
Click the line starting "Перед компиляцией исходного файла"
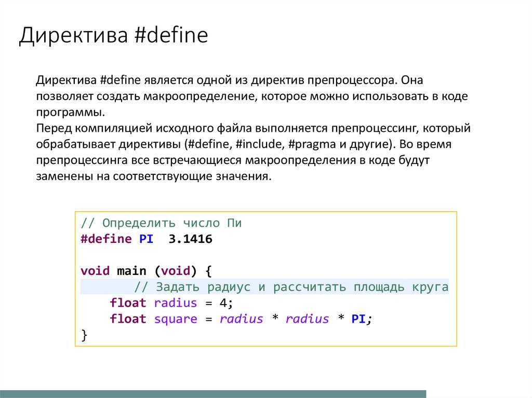pyautogui.click(x=253, y=128)
